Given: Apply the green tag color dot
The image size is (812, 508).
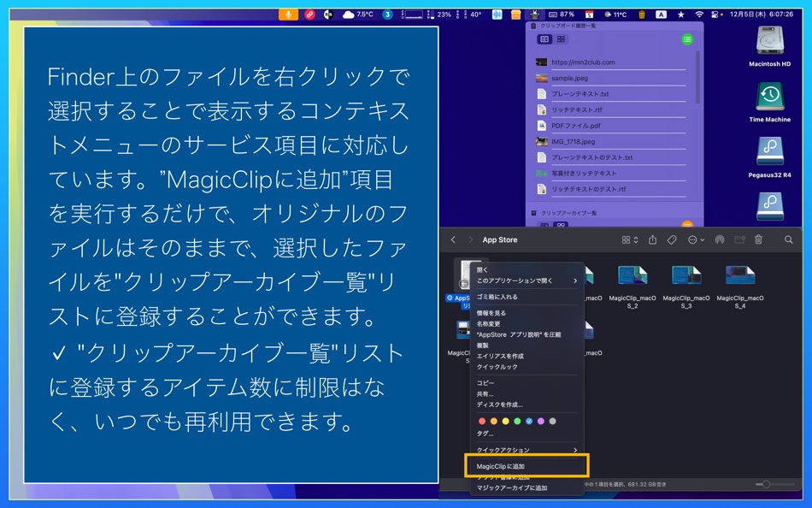Looking at the screenshot, I should click(517, 422).
